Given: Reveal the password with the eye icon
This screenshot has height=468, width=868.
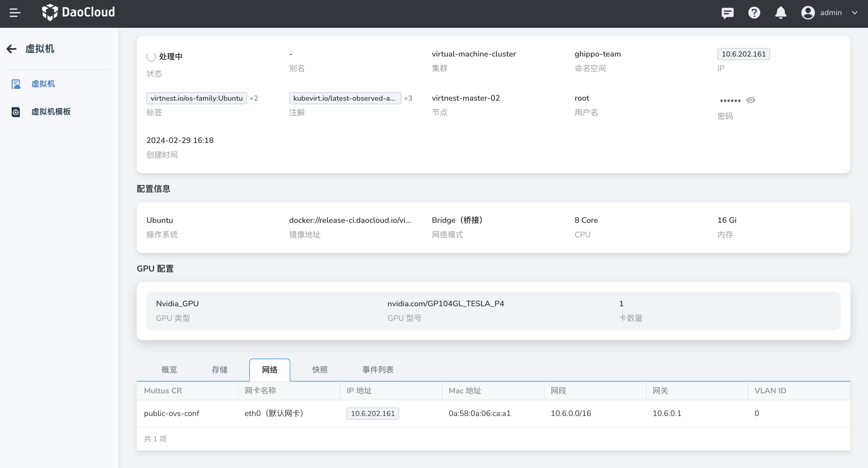Looking at the screenshot, I should point(750,100).
